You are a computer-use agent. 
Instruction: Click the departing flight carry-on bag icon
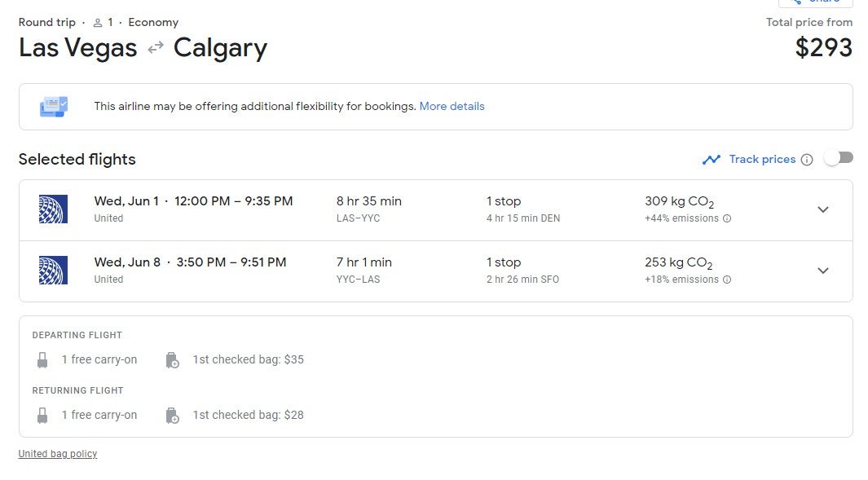pyautogui.click(x=42, y=360)
